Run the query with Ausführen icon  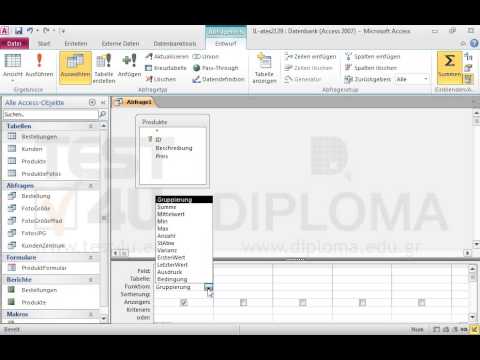39,65
